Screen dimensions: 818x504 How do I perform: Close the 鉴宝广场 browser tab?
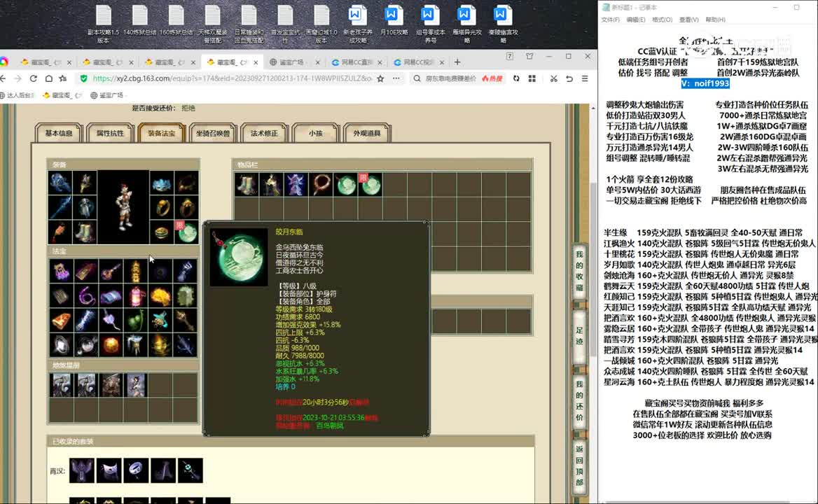point(318,62)
